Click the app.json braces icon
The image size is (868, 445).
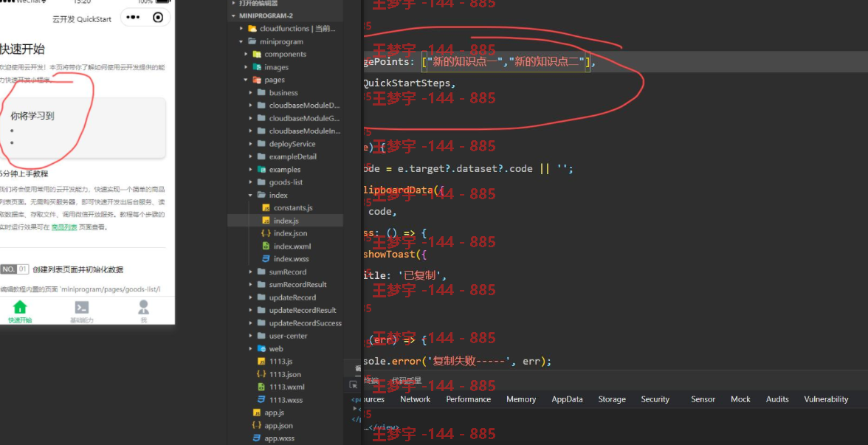[257, 425]
